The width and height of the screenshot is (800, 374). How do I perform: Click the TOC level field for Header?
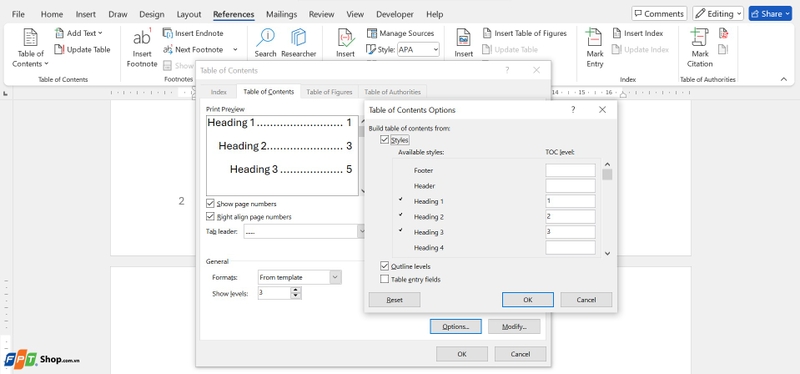click(x=570, y=185)
